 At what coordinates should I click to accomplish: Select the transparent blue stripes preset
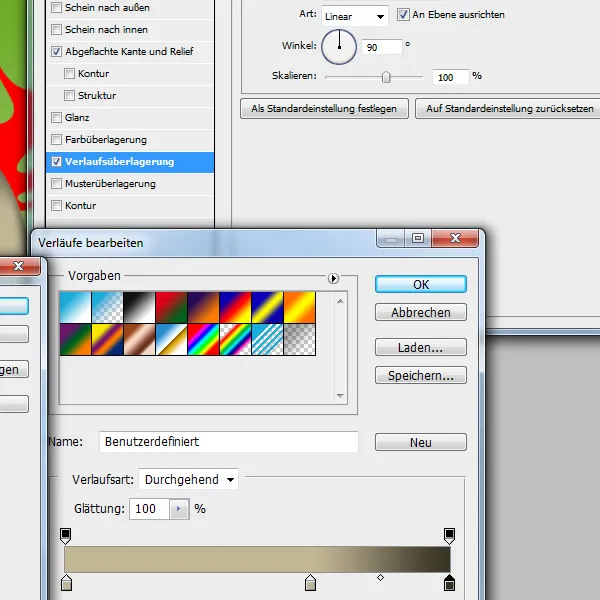click(x=268, y=340)
